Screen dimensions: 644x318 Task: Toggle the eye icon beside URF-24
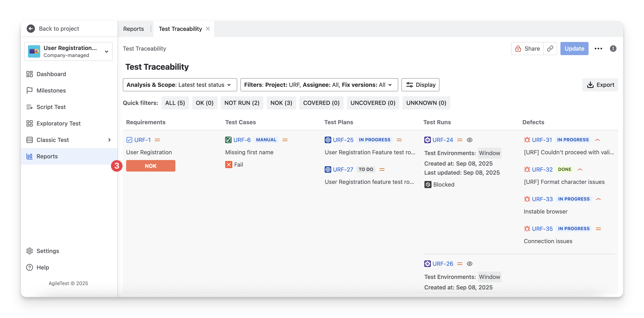[x=469, y=140]
